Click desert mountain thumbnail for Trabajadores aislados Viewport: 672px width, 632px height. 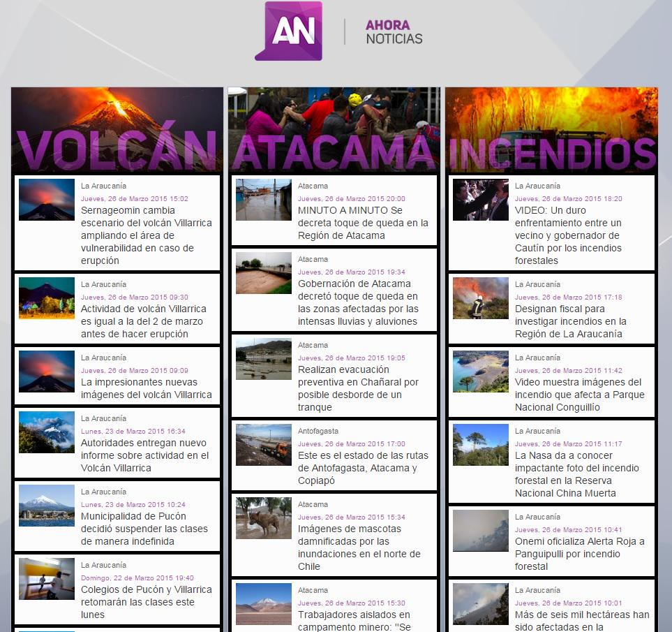point(264,603)
